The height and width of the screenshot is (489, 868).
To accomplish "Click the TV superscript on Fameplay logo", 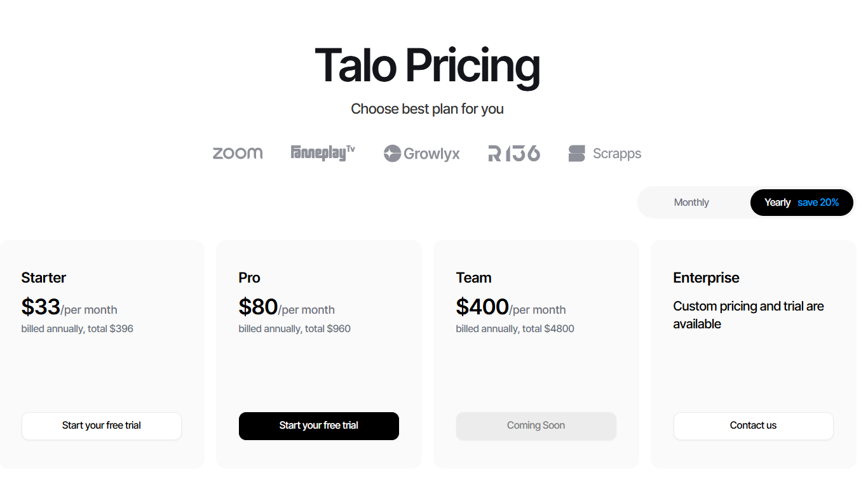I will click(x=351, y=148).
